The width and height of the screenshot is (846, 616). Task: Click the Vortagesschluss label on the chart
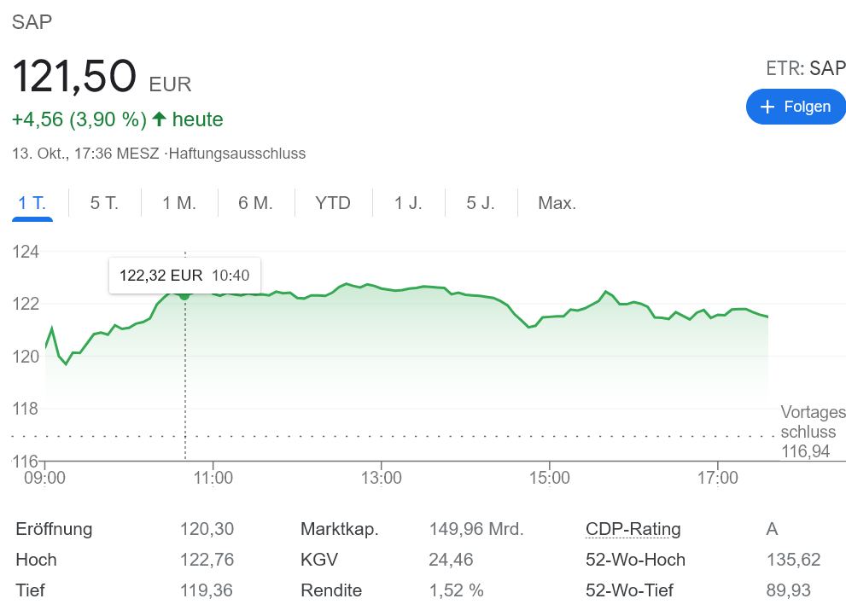click(812, 421)
